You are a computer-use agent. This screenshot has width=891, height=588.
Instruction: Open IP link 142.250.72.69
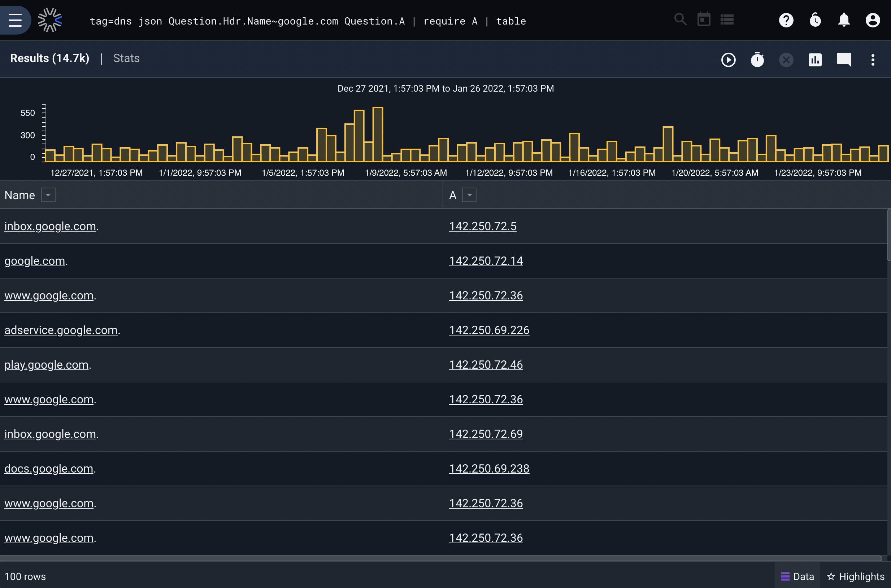point(486,434)
